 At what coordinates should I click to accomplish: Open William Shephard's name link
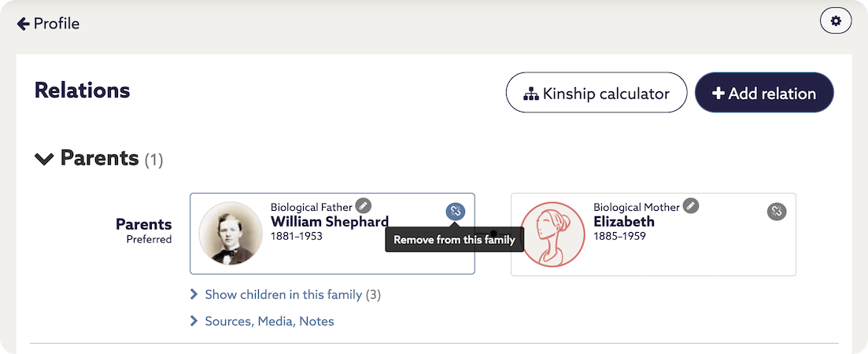pos(329,221)
